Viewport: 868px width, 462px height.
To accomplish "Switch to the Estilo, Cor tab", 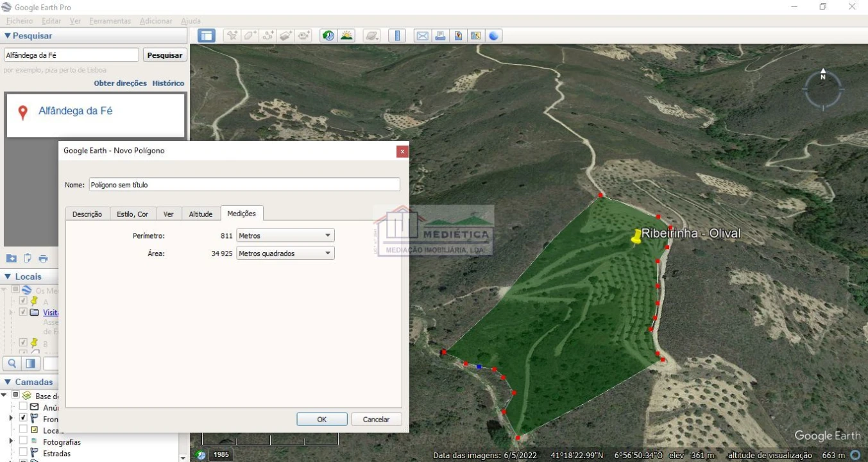I will point(132,214).
